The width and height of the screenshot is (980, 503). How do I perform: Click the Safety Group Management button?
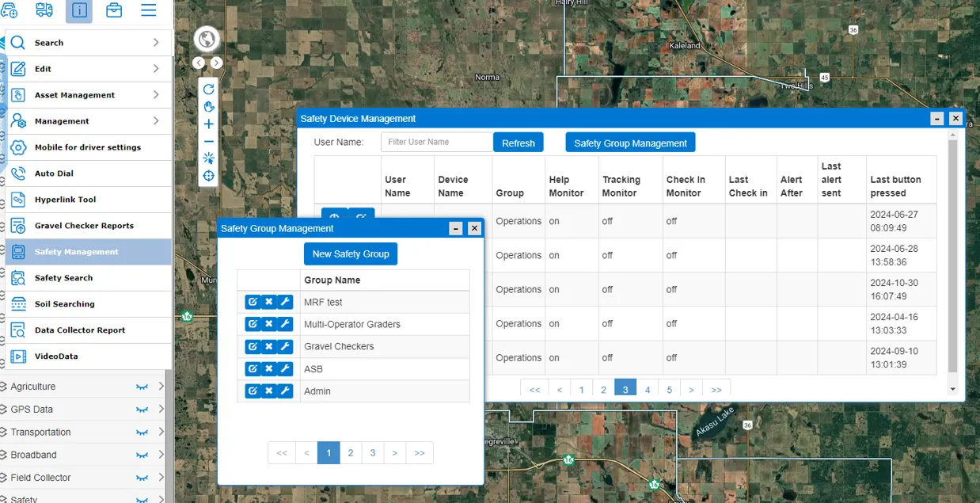tap(630, 143)
